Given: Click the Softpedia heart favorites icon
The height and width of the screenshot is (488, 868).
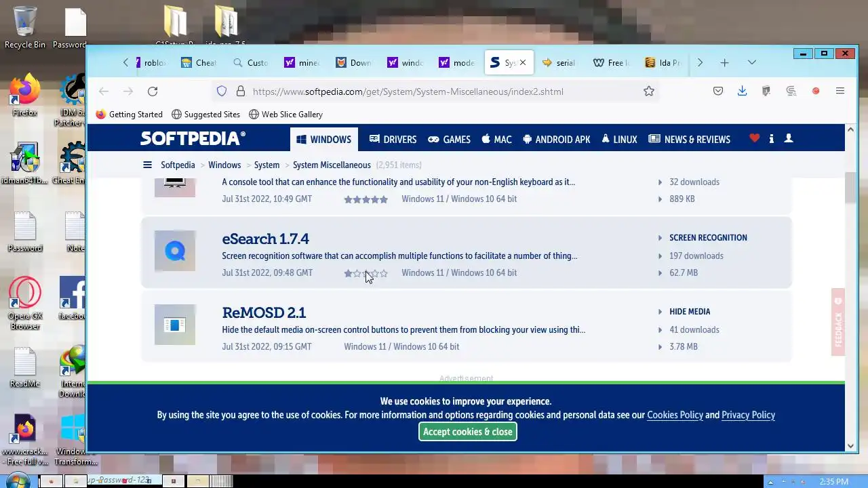Looking at the screenshot, I should (754, 138).
